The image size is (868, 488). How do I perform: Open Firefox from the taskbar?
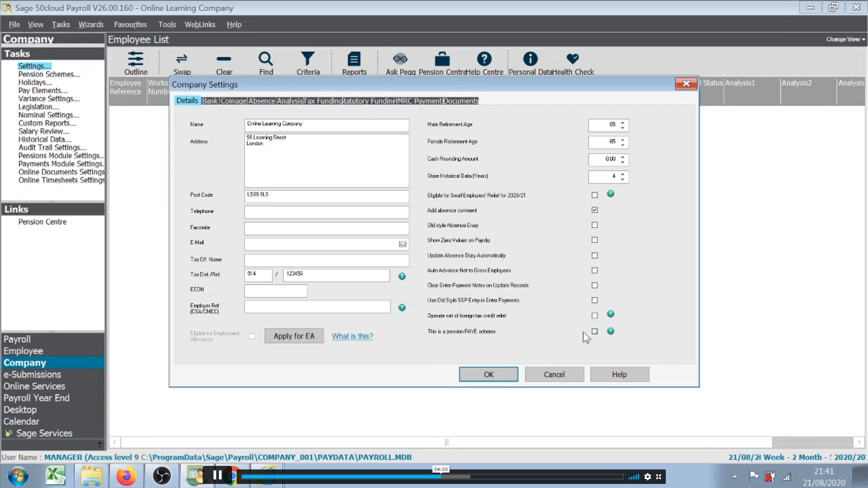[126, 476]
